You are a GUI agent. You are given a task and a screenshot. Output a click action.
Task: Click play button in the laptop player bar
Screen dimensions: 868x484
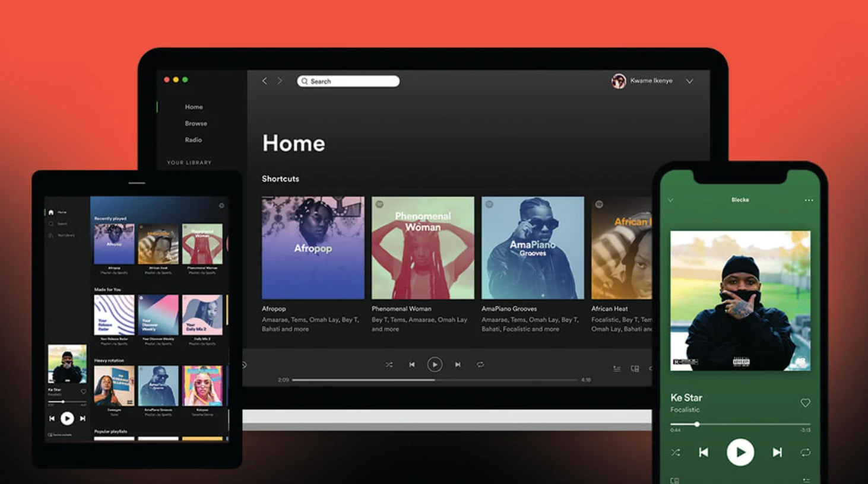(435, 364)
